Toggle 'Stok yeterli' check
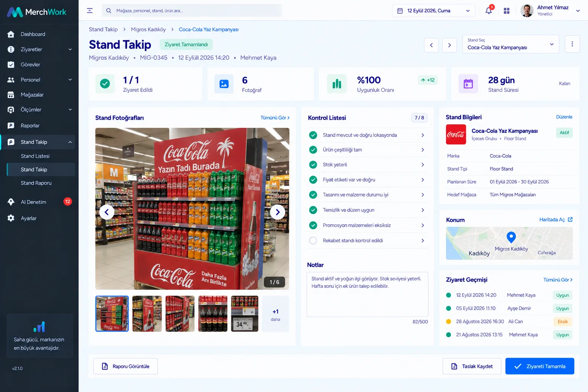This screenshot has width=588, height=392. pos(313,165)
